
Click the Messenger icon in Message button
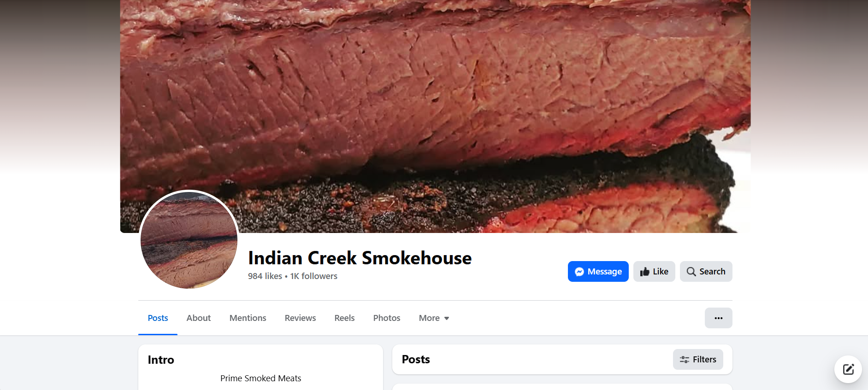pyautogui.click(x=579, y=272)
